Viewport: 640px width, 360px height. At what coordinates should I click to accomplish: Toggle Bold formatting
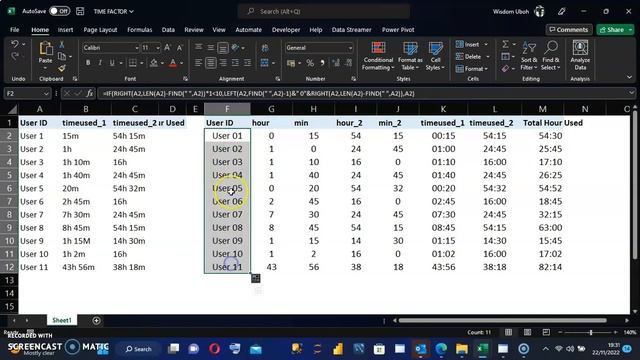[x=88, y=63]
